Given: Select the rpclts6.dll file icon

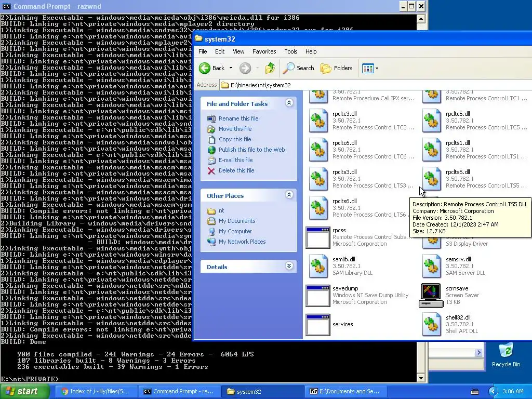Looking at the screenshot, I should point(318,208).
